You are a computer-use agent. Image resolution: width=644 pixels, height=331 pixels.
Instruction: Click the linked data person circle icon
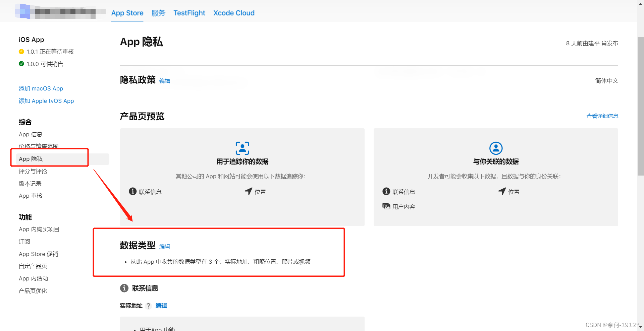[x=496, y=148]
